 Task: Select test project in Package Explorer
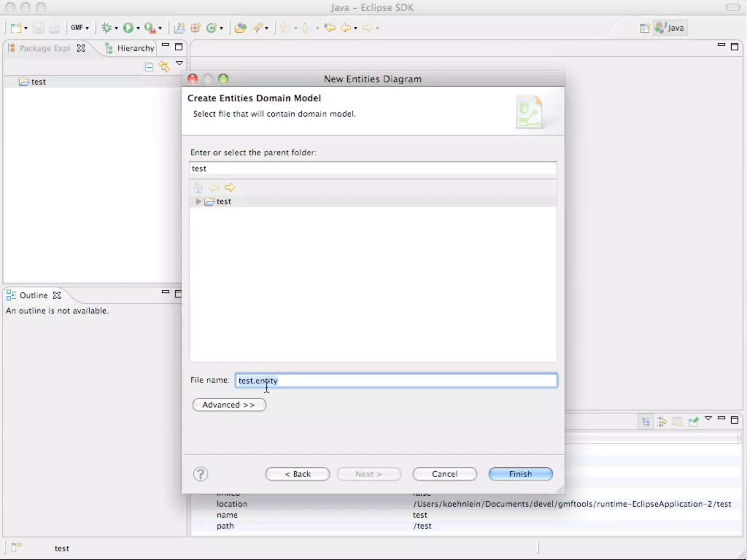pos(38,82)
